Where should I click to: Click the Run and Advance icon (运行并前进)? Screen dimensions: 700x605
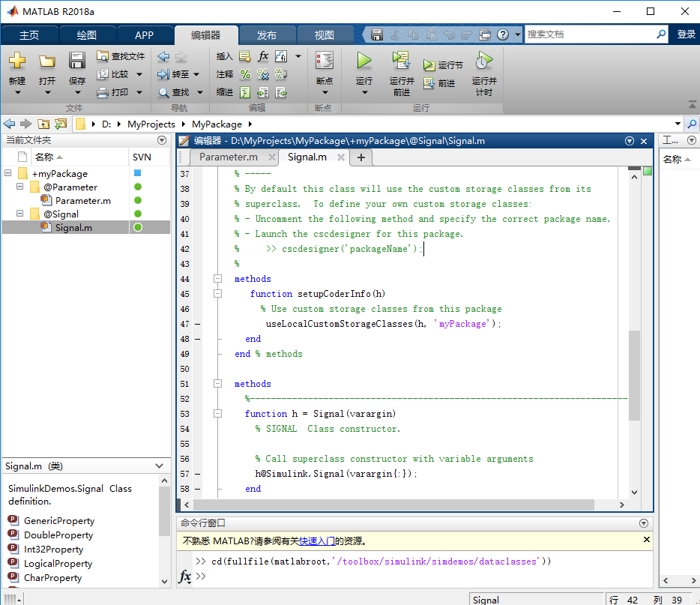(401, 61)
